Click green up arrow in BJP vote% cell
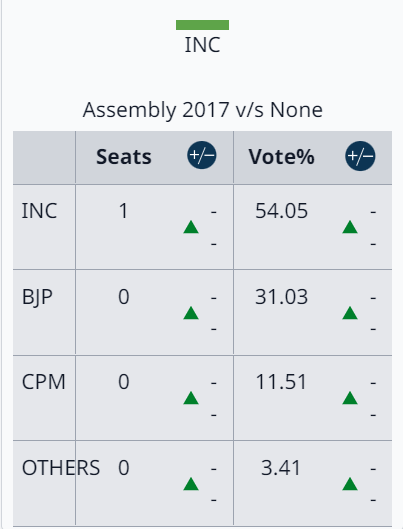Image resolution: width=403 pixels, height=529 pixels. click(350, 313)
